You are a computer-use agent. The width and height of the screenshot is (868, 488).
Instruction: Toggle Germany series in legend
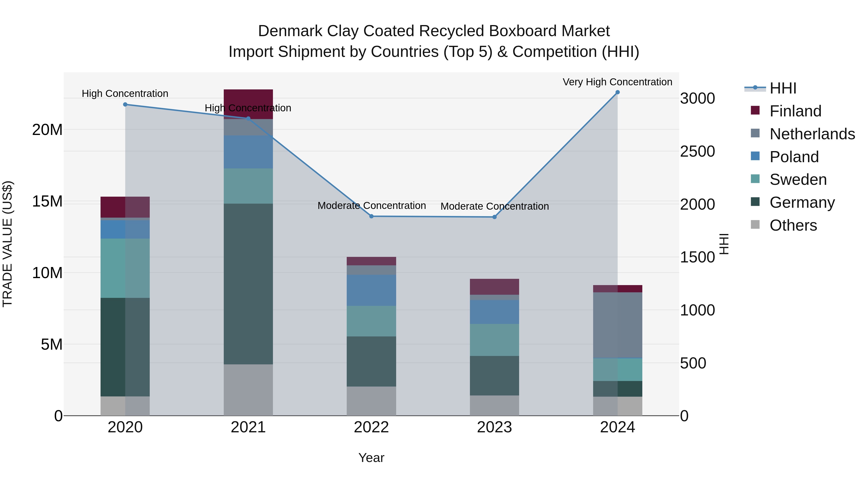(x=793, y=202)
